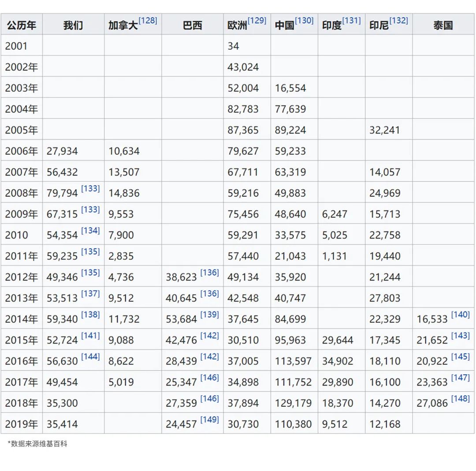The image size is (476, 471).
Task: Open reference [129] beside 欧洲 header
Action: (x=257, y=21)
